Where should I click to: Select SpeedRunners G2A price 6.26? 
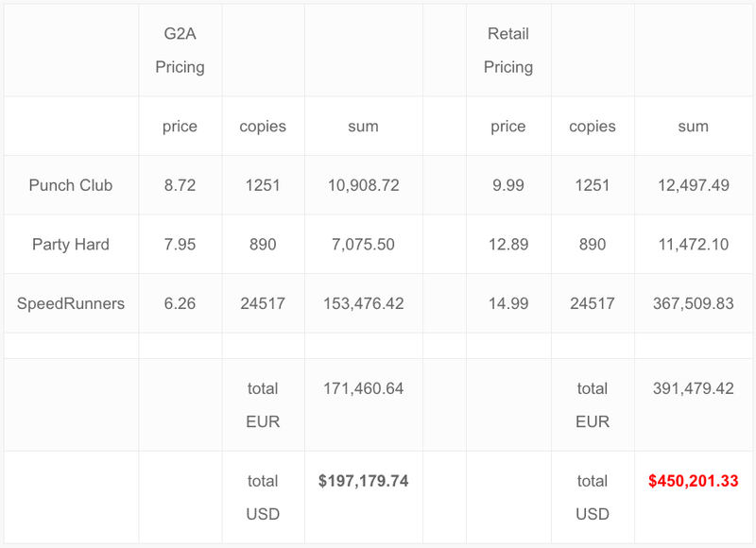click(x=180, y=303)
